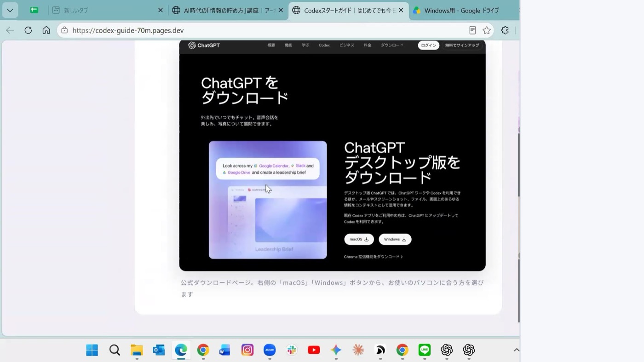Select ビジネス in ChatGPT navigation

(347, 45)
